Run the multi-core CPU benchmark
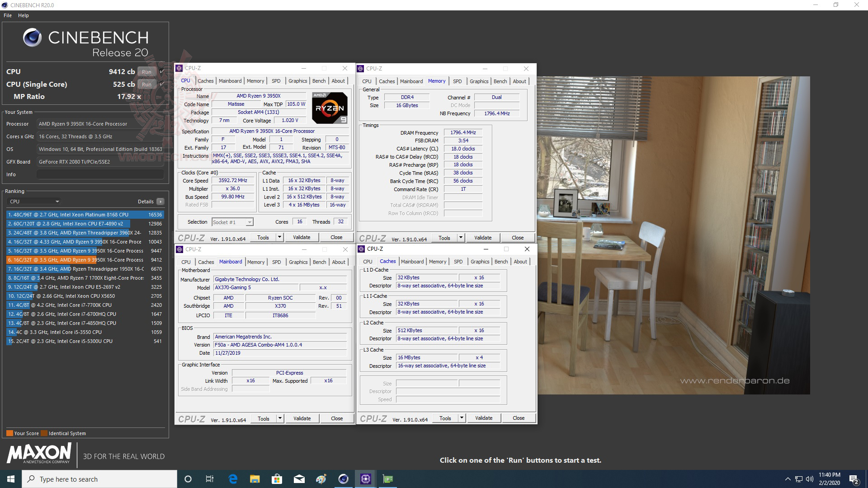Image resolution: width=868 pixels, height=488 pixels. tap(146, 72)
